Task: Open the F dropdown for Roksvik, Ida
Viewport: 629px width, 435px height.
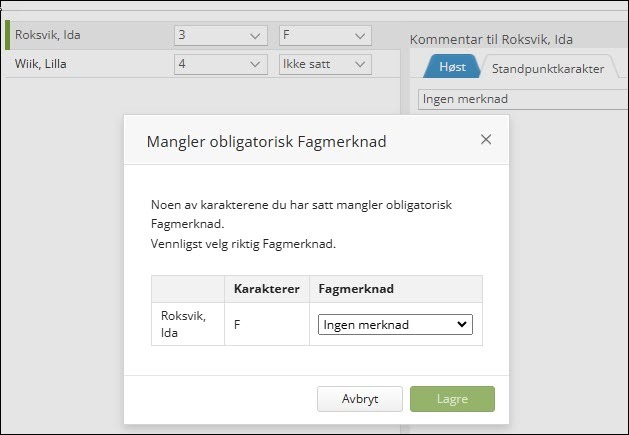Action: click(x=325, y=36)
